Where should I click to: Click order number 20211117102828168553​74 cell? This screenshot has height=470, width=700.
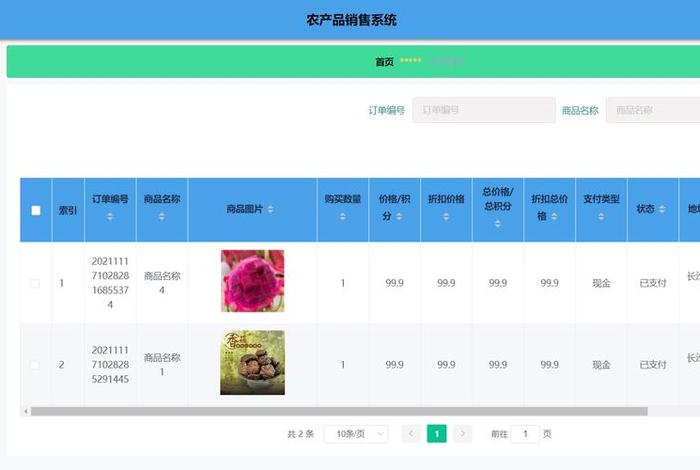[110, 283]
